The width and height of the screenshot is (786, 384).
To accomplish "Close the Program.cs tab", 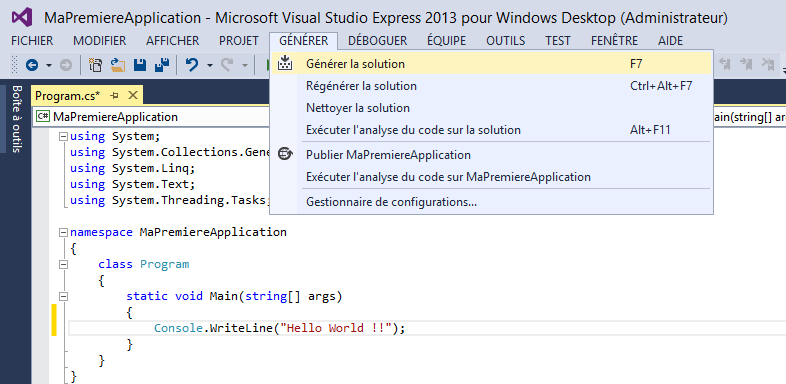I will (133, 95).
